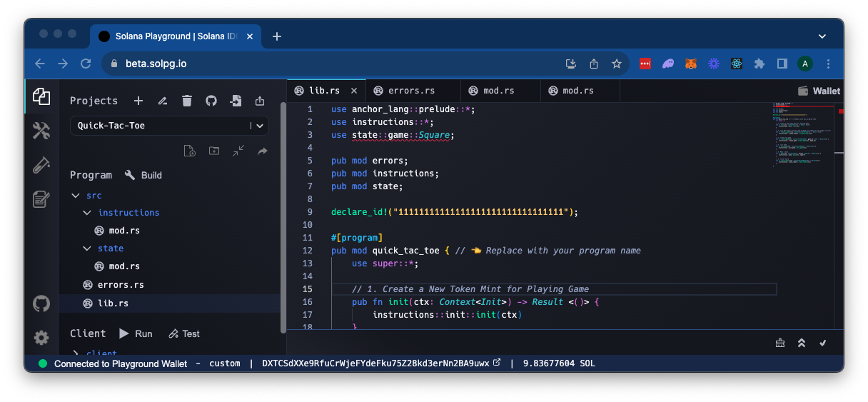This screenshot has height=402, width=868.
Task: Open the Explorer sidebar page
Action: tap(41, 97)
